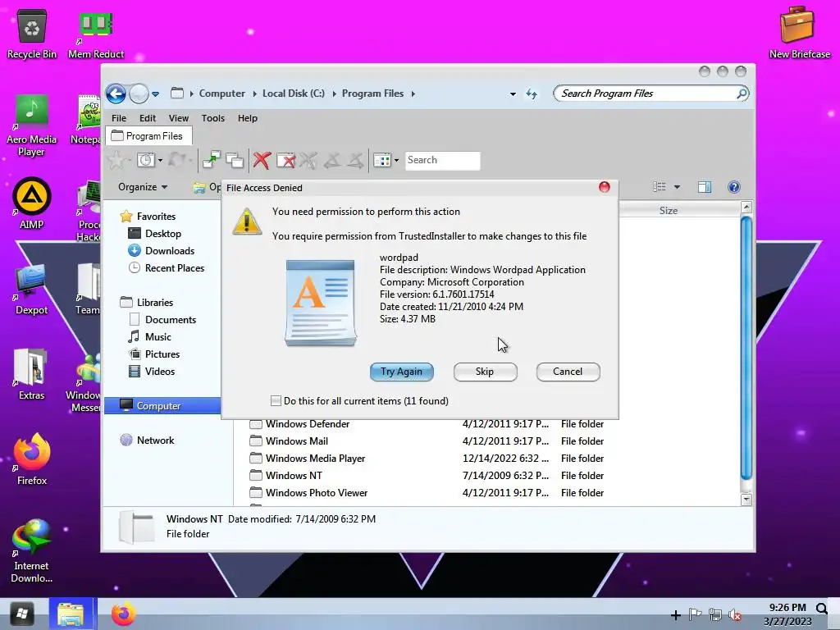Open the Organize dropdown menu

143,187
